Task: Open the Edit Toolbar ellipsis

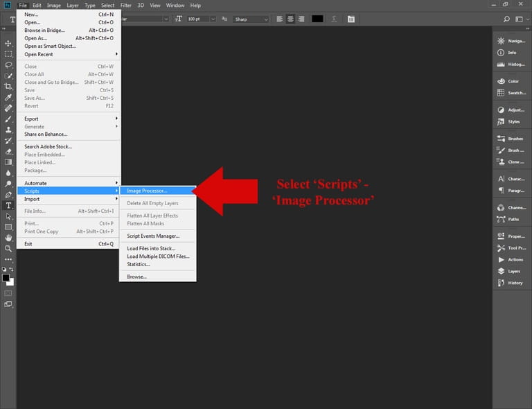Action: [8, 259]
